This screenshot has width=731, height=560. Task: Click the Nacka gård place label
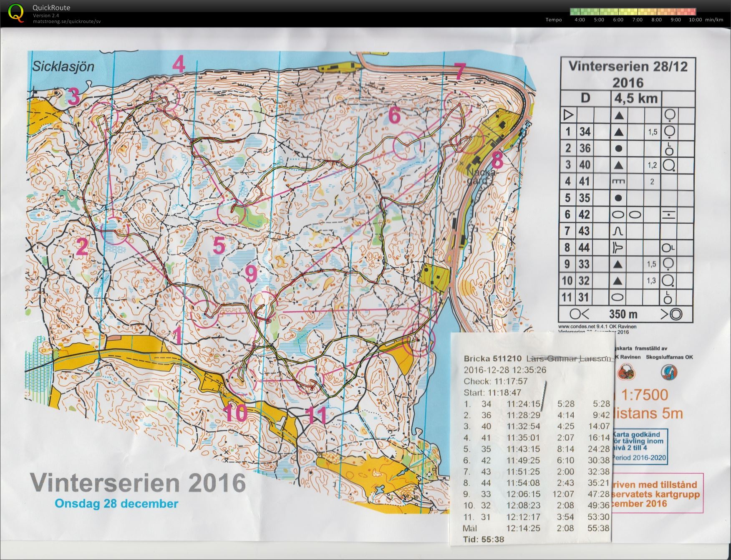click(x=481, y=176)
